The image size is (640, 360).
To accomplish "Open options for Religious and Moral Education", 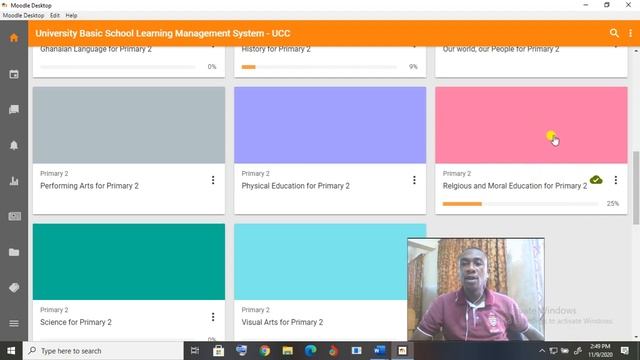I will (616, 180).
